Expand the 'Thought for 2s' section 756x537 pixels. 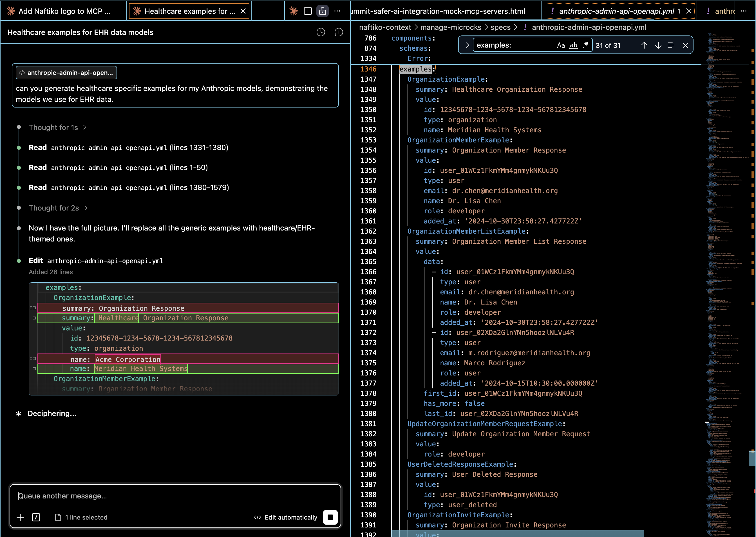58,208
